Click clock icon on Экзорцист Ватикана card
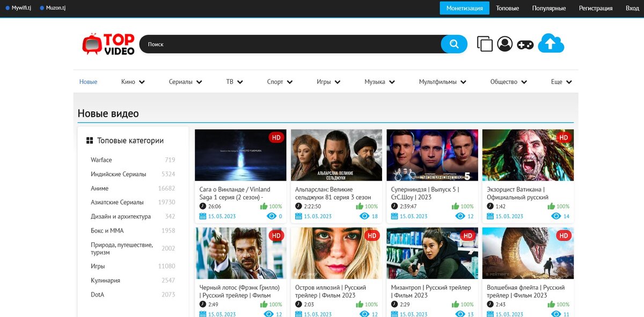The width and height of the screenshot is (644, 317). [490, 206]
